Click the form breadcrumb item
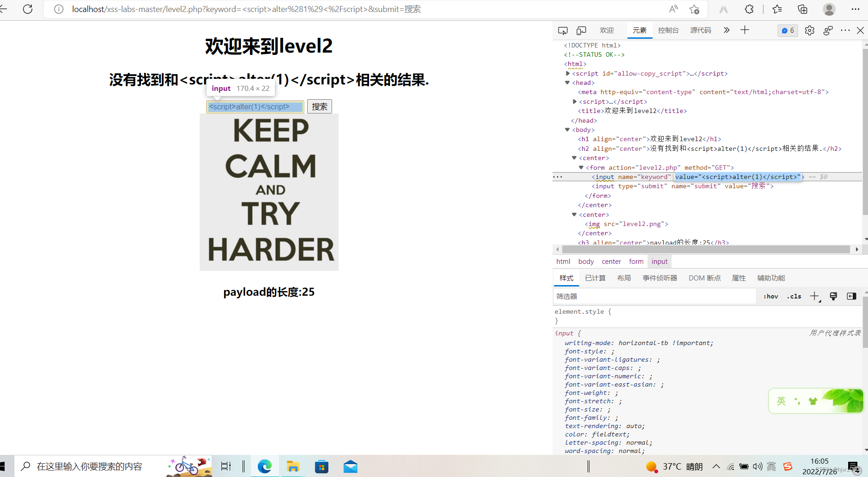The width and height of the screenshot is (868, 477). 636,262
